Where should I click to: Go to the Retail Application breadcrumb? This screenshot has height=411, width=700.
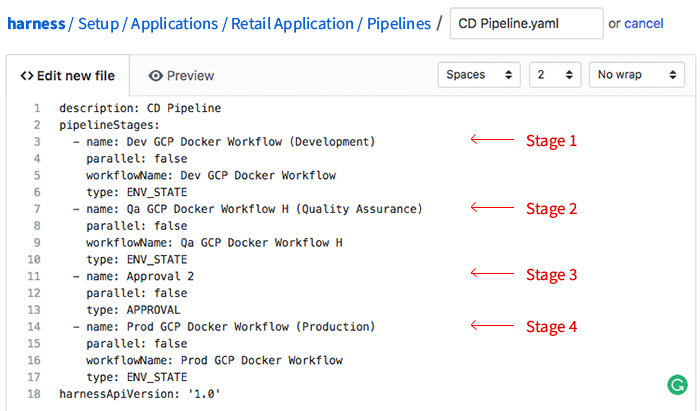[292, 24]
